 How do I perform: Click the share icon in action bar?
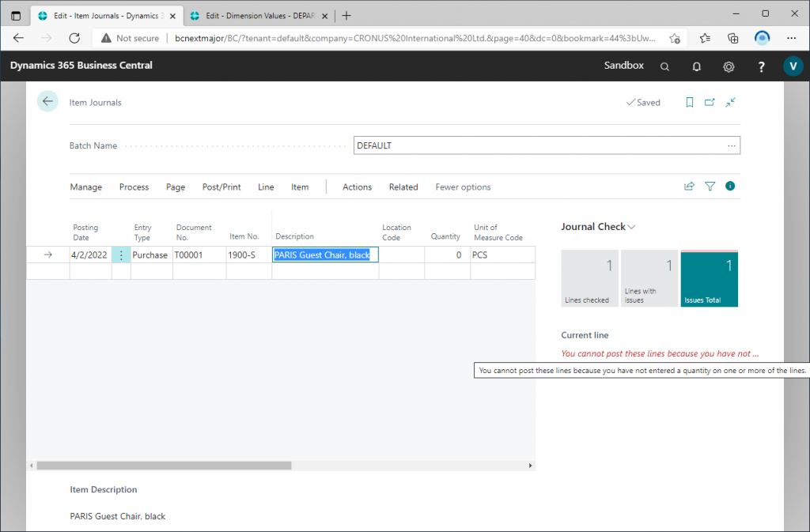tap(689, 187)
